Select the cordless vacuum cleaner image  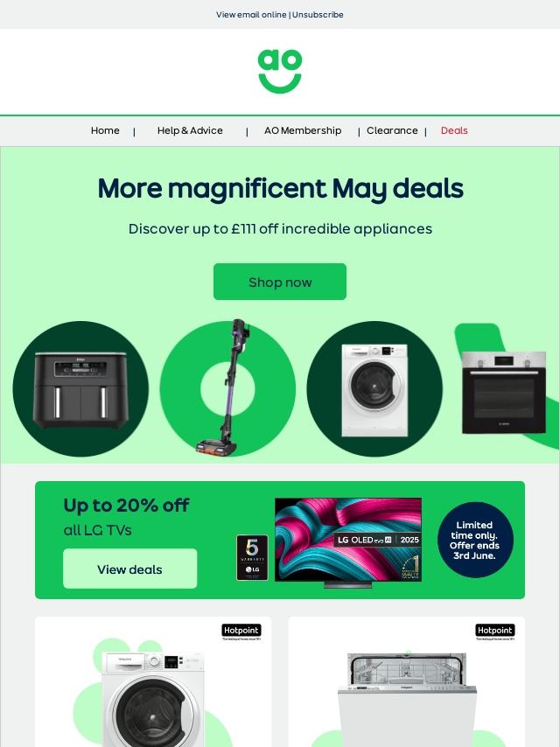tap(227, 387)
